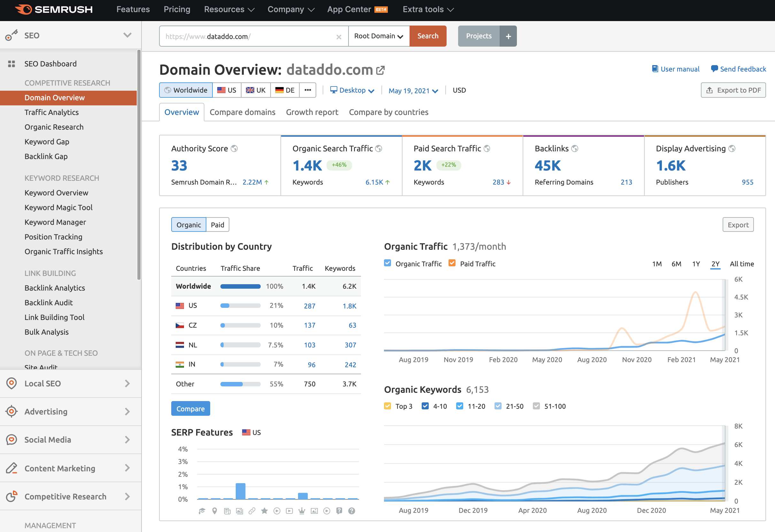Click the crown icon in SERP Features
Image resolution: width=775 pixels, height=532 pixels.
(x=302, y=511)
